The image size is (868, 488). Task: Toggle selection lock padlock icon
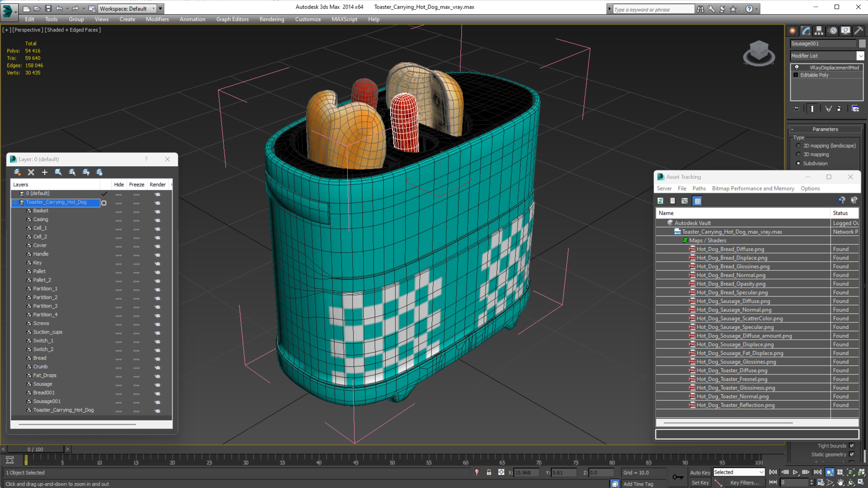pos(489,472)
